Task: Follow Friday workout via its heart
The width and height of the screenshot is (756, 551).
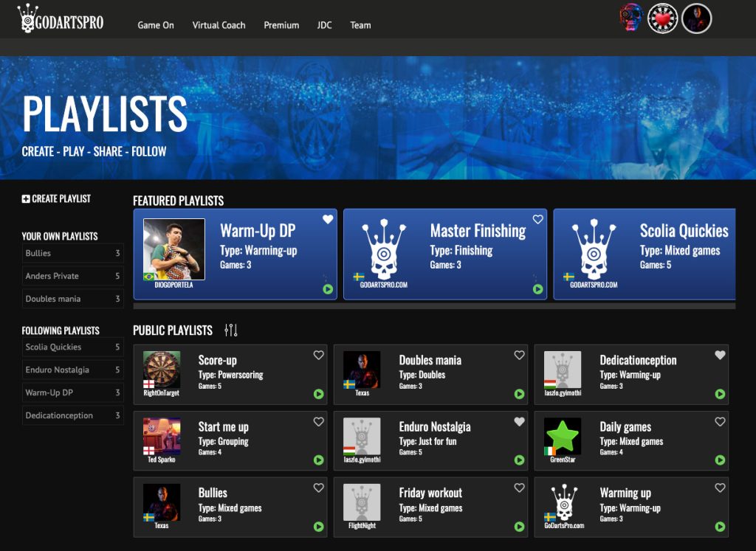Action: [x=519, y=488]
